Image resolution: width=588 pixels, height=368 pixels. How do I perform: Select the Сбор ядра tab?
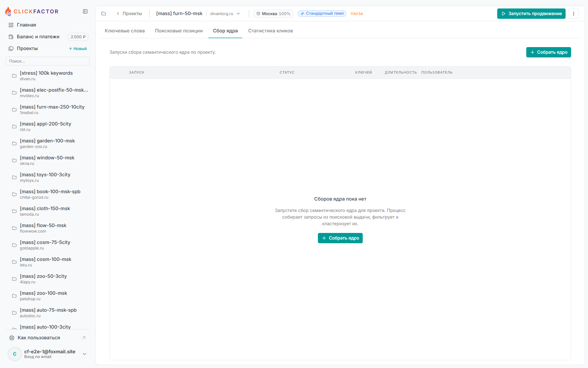click(x=225, y=31)
